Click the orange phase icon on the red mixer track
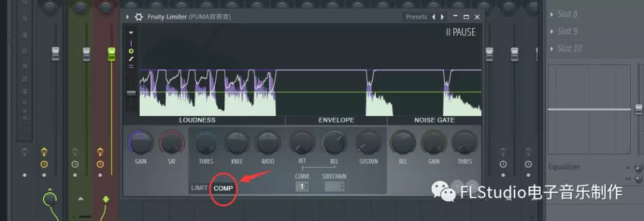The width and height of the screenshot is (644, 221). pos(100,152)
